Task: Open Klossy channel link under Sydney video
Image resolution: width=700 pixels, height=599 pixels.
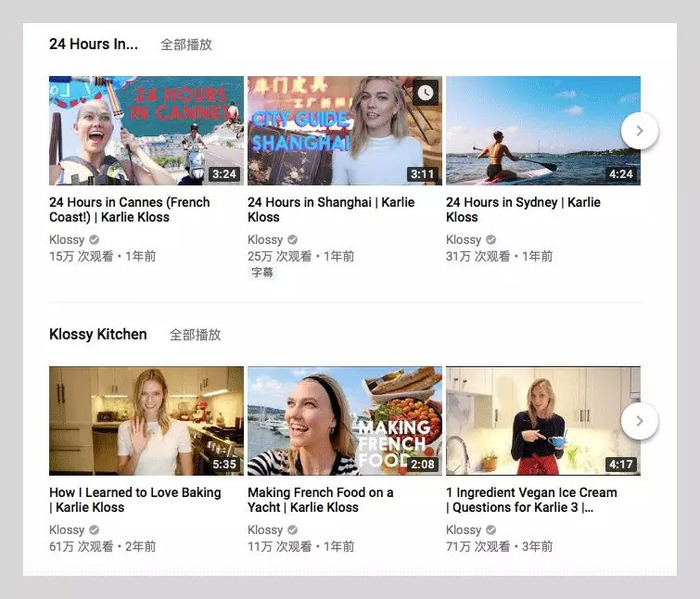Action: pos(463,240)
